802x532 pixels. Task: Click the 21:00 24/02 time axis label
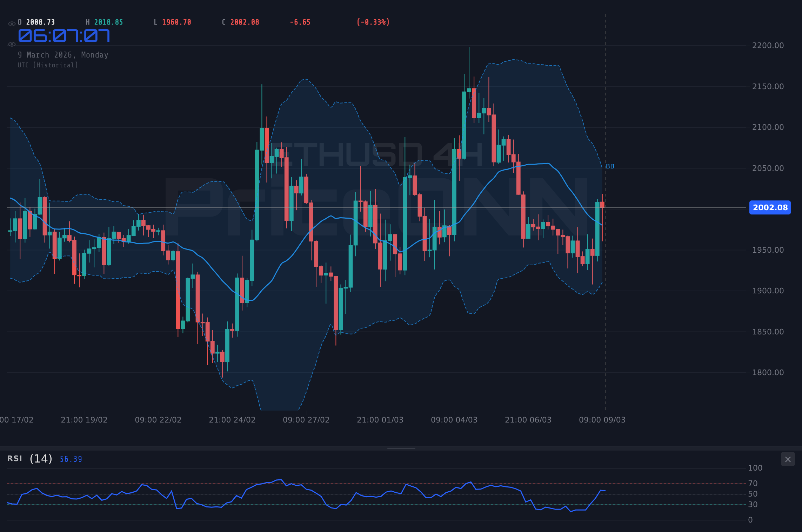232,420
